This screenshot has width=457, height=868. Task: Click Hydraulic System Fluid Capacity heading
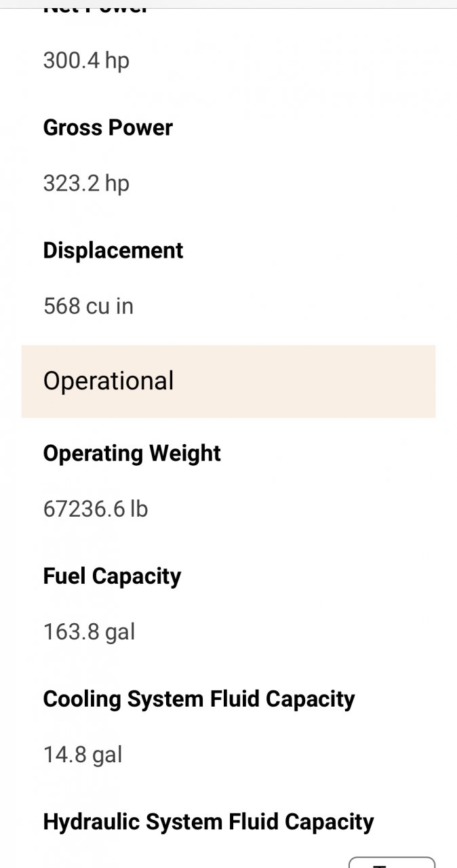point(209,822)
